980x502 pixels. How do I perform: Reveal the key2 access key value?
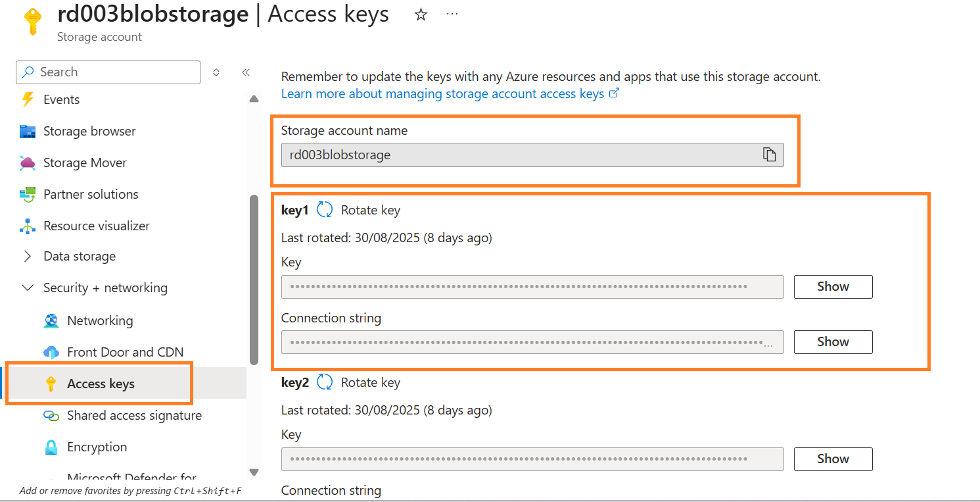coord(832,459)
